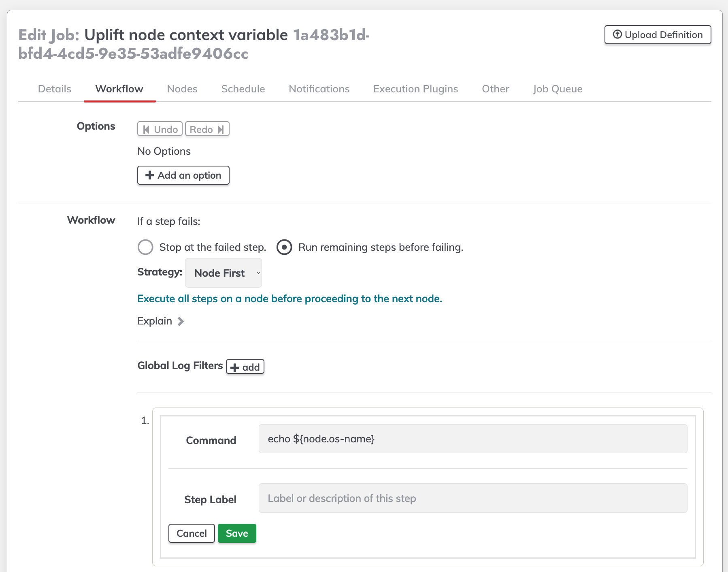Click the Strategy dropdown arrow
The image size is (728, 572).
pos(258,273)
